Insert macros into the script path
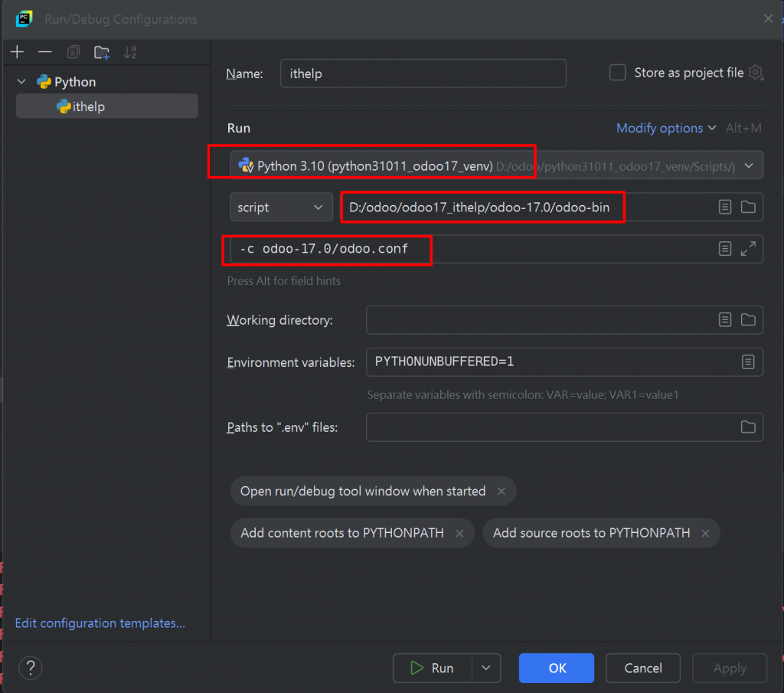 725,207
